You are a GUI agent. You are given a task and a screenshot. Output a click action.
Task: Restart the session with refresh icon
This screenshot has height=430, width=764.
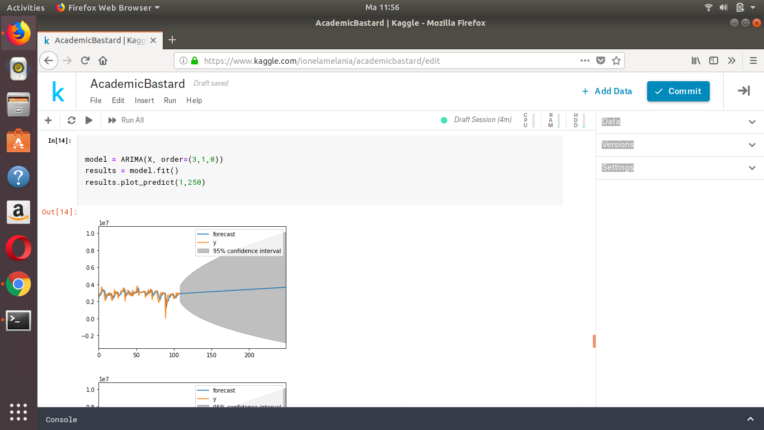tap(71, 120)
